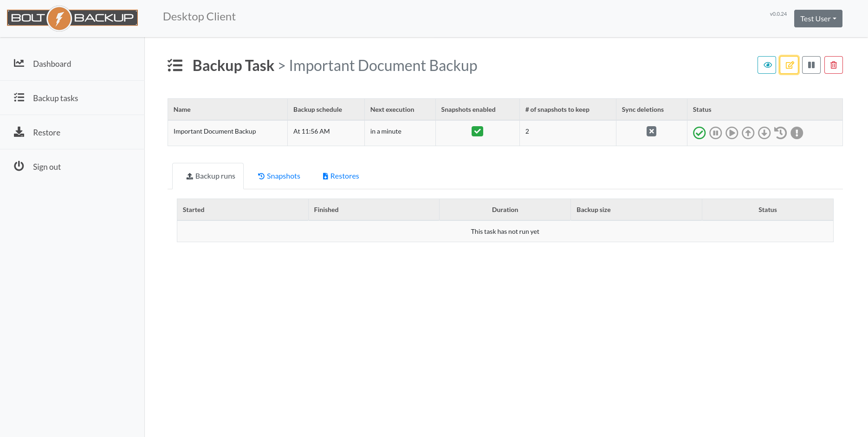Switch to the Snapshots tab

point(279,176)
